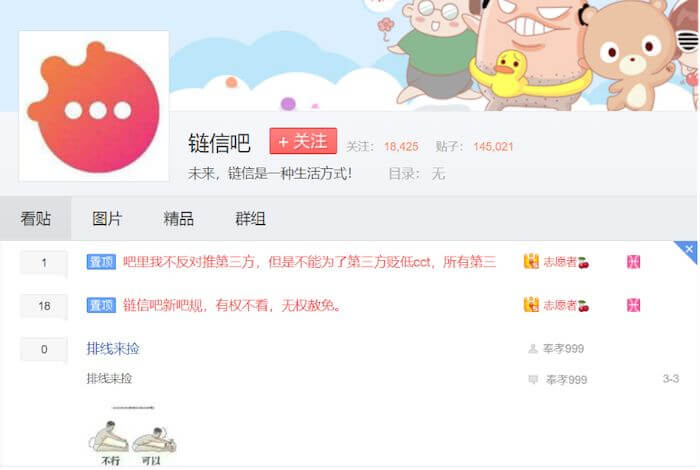Select the 精品 tab
Viewport: 700px width, 470px height.
pos(179,219)
